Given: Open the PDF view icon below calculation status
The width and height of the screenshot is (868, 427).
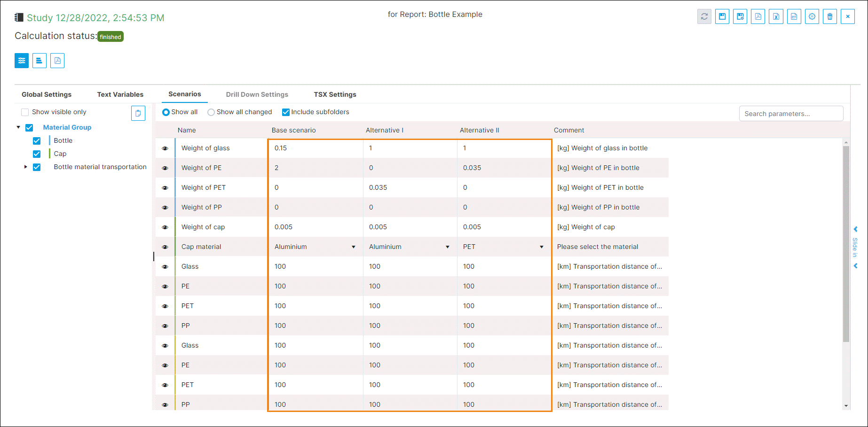Looking at the screenshot, I should pyautogui.click(x=57, y=61).
